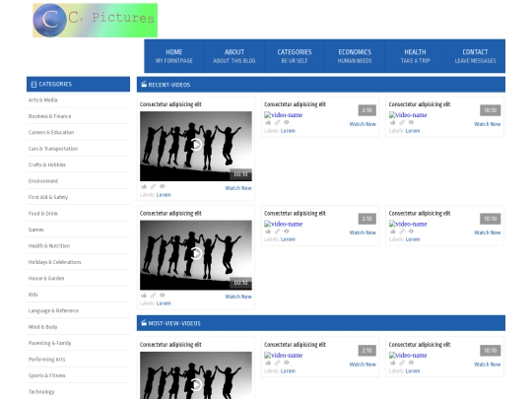Open Sports & Fitness category
Viewport: 532px width, 399px height.
47,375
